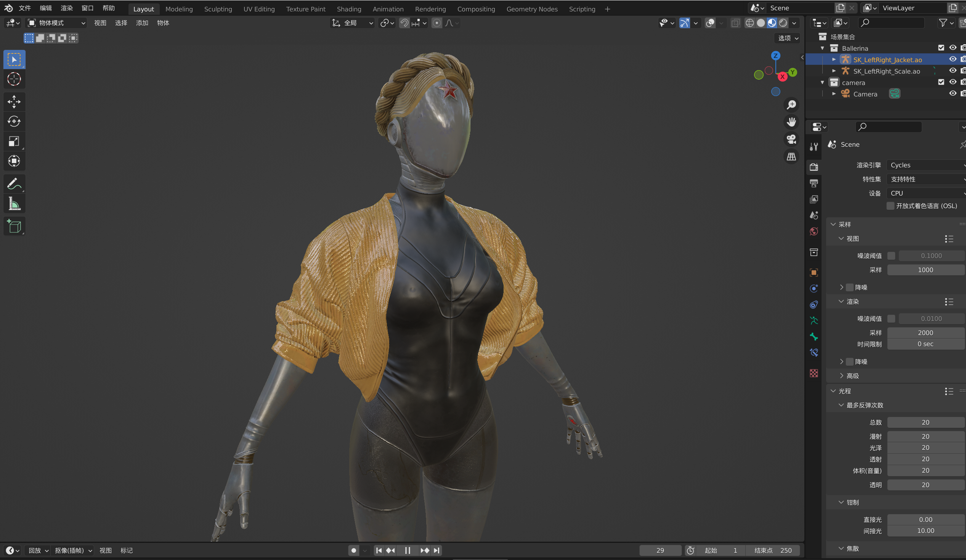The image size is (966, 560).
Task: Enable Open Shading Language (OSL) checkbox
Action: [891, 206]
